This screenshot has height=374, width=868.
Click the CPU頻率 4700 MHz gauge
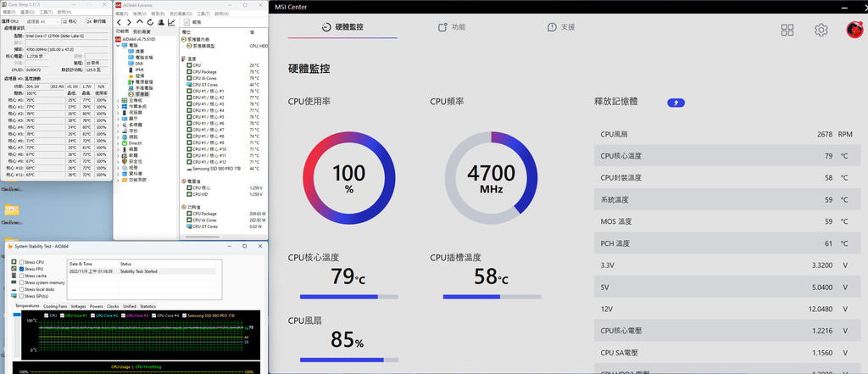[x=491, y=178]
